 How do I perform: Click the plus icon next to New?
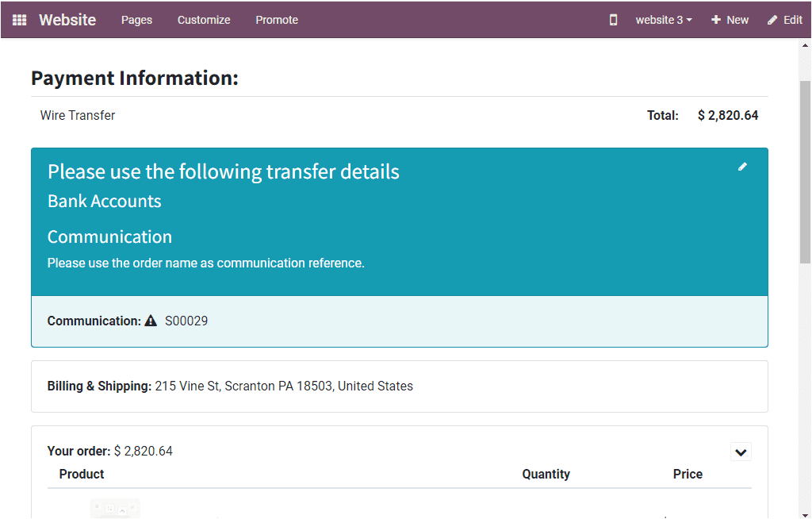click(718, 19)
